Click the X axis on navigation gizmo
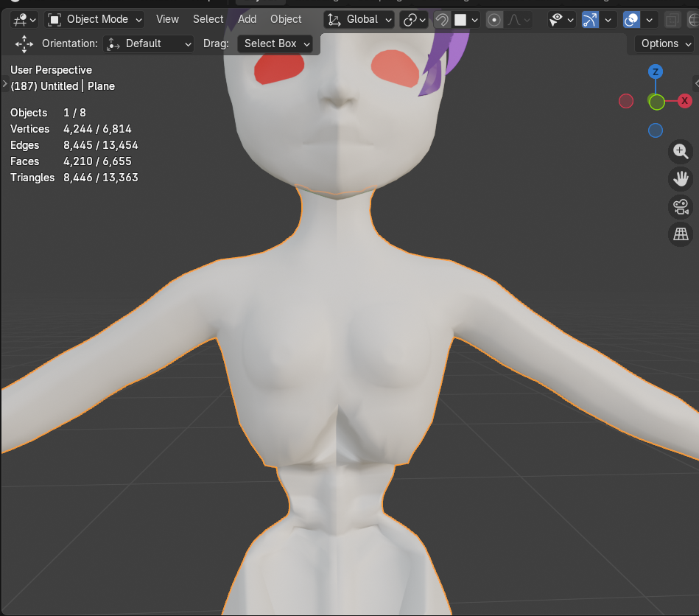Image resolution: width=699 pixels, height=616 pixels. click(x=684, y=101)
